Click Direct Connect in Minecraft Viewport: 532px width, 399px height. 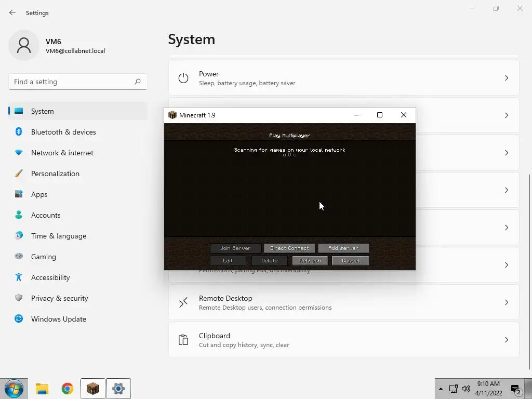(x=290, y=248)
